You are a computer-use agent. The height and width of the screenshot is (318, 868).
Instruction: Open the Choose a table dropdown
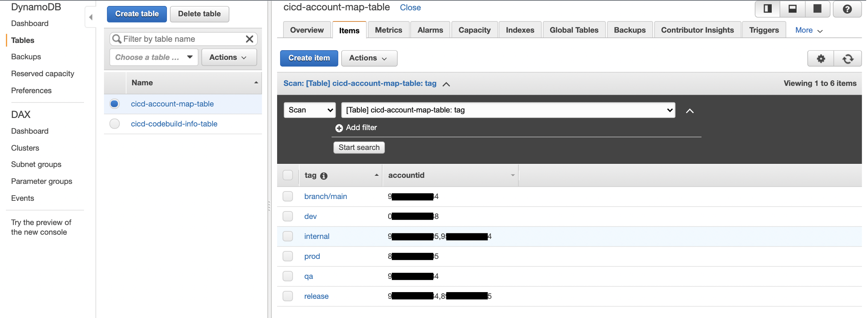(154, 57)
